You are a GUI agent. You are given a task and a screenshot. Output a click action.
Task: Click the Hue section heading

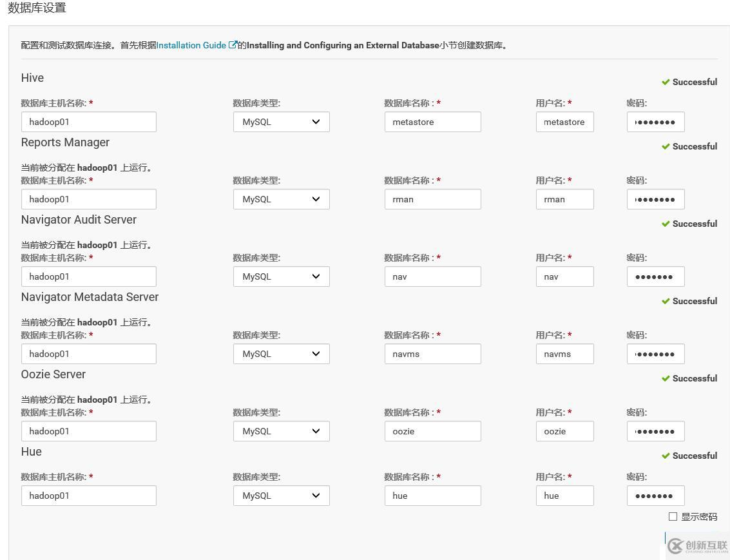click(31, 452)
